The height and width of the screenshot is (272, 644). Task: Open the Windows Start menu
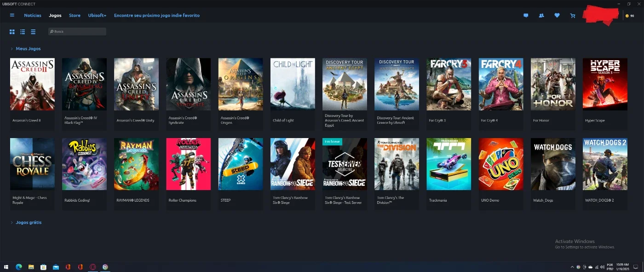click(x=6, y=266)
